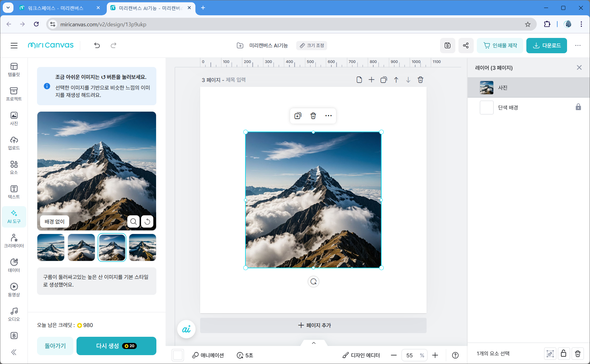The width and height of the screenshot is (590, 364).
Task: Open the 요소 elements panel
Action: 14,167
